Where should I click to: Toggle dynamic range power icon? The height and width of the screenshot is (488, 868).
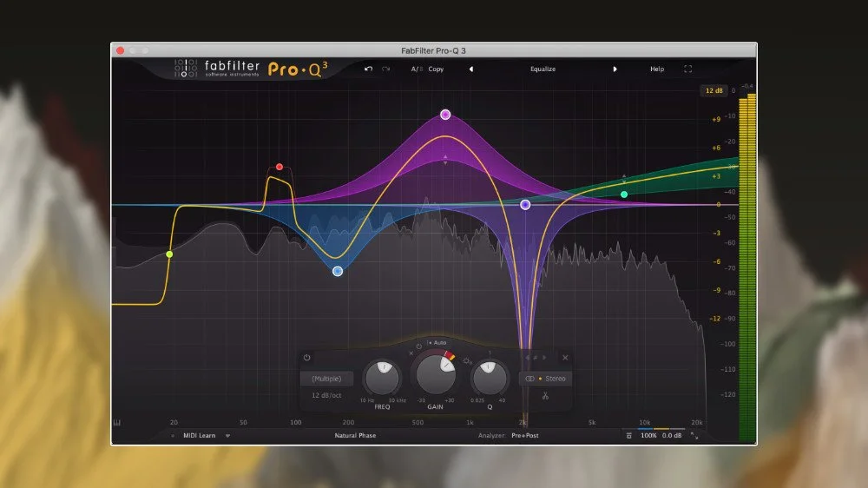point(419,346)
